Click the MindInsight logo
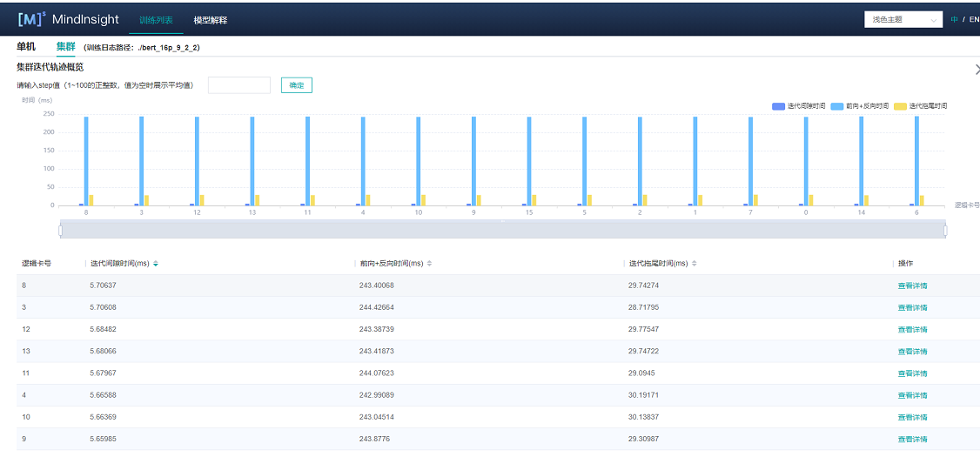The width and height of the screenshot is (980, 457). (68, 19)
